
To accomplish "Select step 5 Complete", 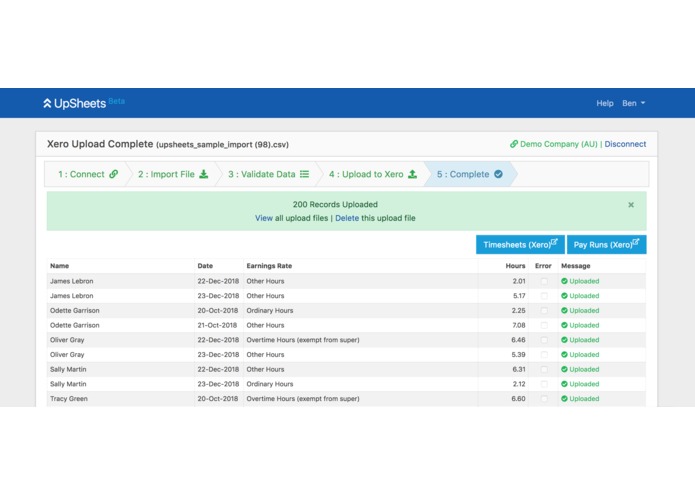I will tap(470, 174).
